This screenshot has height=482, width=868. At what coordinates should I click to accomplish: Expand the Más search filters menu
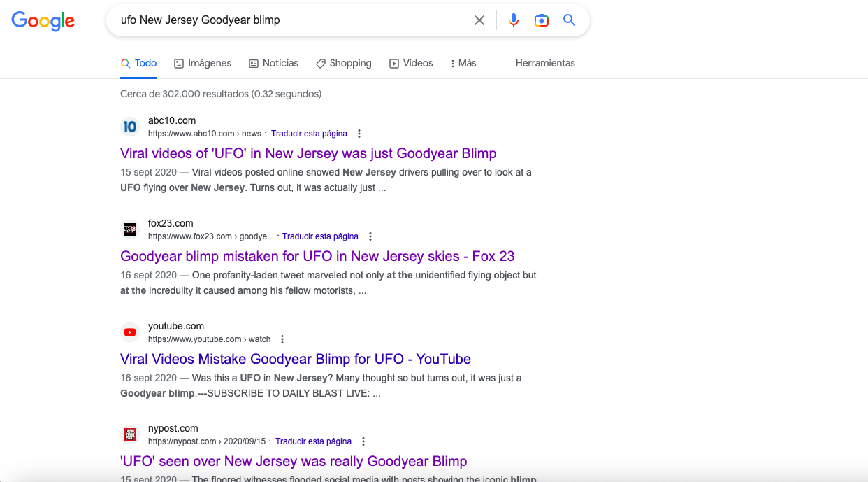pos(463,63)
